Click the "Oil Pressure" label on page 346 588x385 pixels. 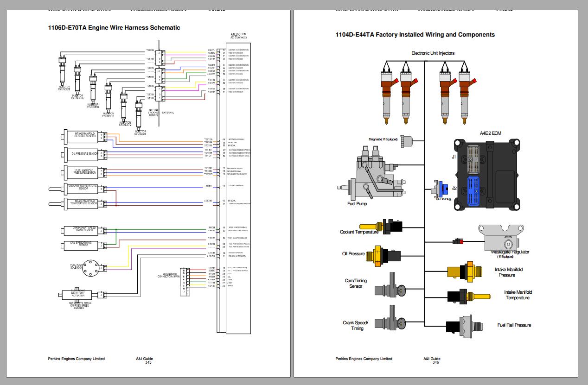point(353,254)
